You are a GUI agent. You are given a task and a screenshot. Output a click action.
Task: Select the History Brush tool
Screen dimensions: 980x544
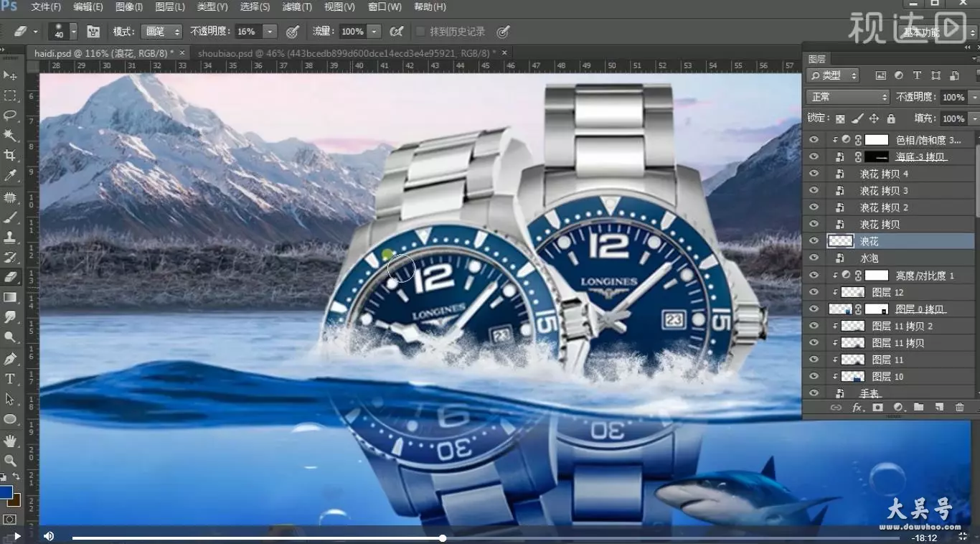[x=10, y=257]
